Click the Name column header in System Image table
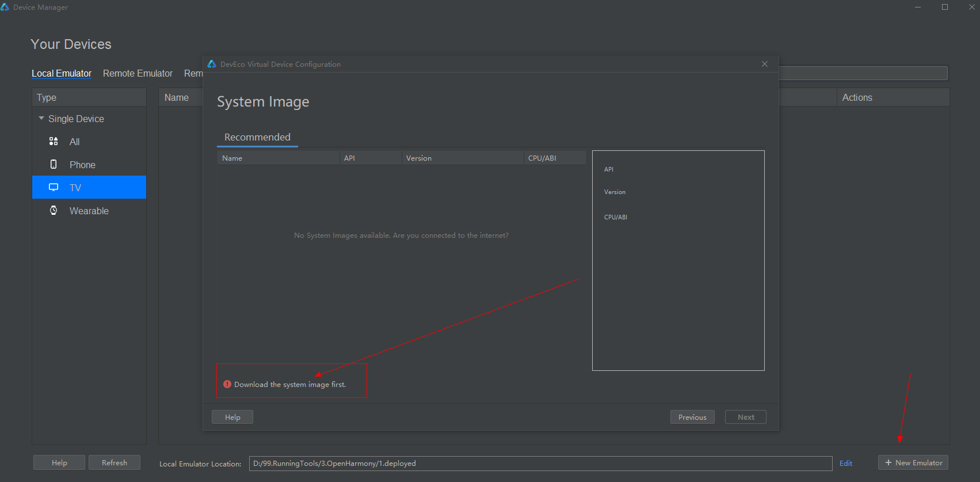The width and height of the screenshot is (980, 482). pyautogui.click(x=278, y=158)
